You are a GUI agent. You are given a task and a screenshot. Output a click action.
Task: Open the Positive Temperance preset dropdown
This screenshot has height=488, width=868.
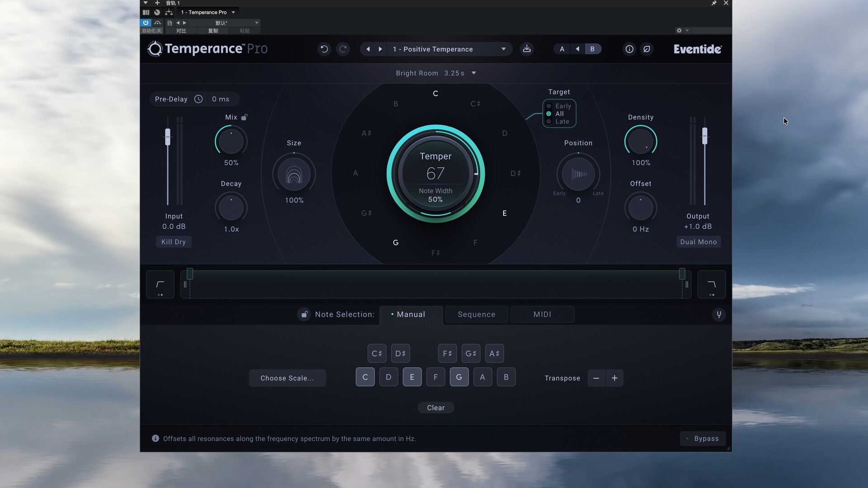tap(503, 49)
